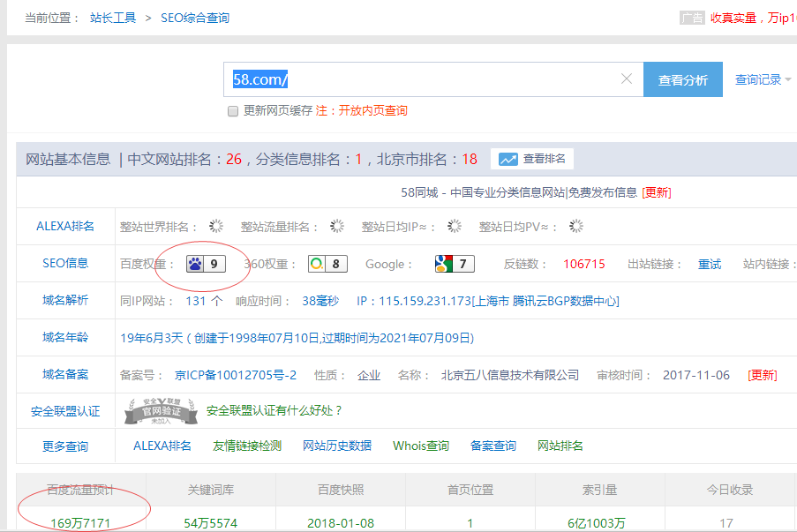Click company name 北京五八信息技术有限公司

pyautogui.click(x=510, y=375)
